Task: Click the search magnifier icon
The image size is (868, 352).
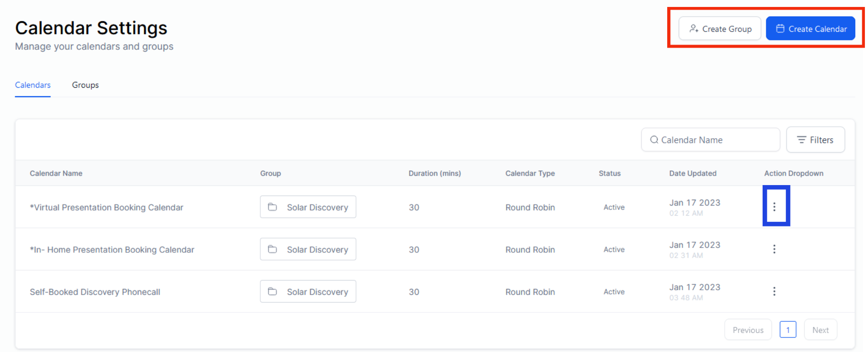Action: pos(654,140)
